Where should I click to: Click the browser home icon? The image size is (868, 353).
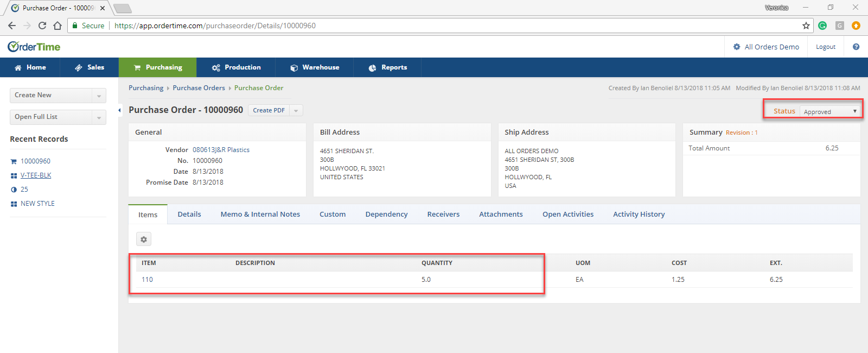point(58,26)
